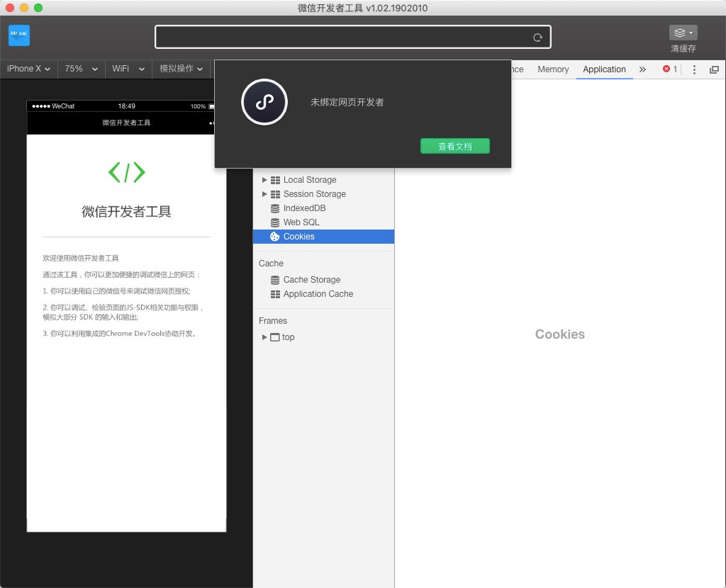Select Session Storage in sidebar
Screen dimensions: 726x588
click(323, 194)
